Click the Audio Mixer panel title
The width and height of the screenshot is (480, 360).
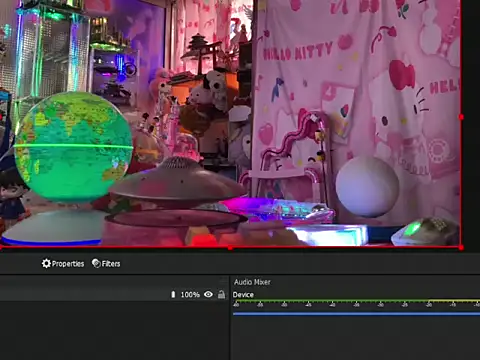click(x=252, y=282)
